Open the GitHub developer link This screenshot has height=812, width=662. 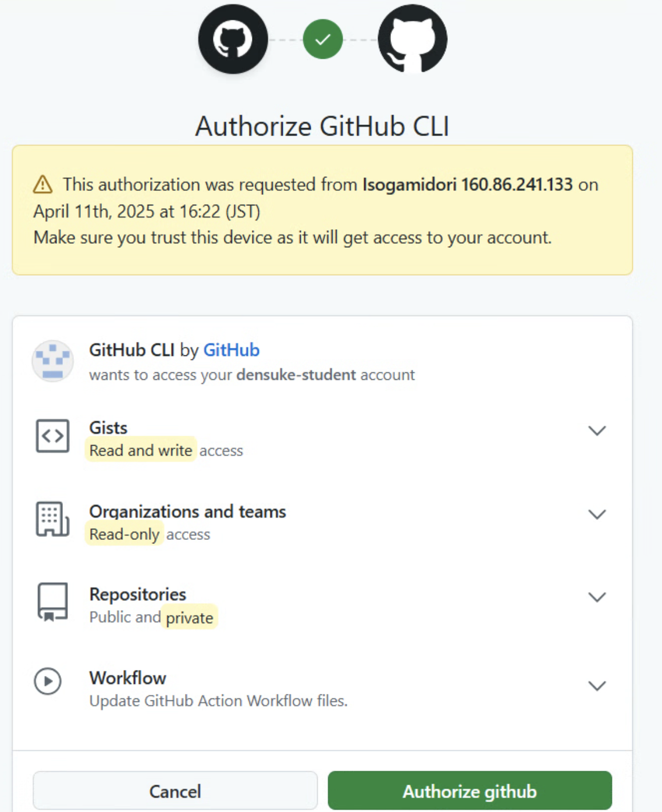[x=231, y=350]
